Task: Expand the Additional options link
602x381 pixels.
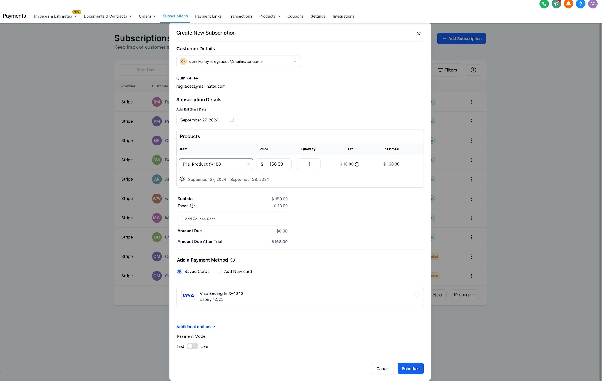Action: [196, 326]
